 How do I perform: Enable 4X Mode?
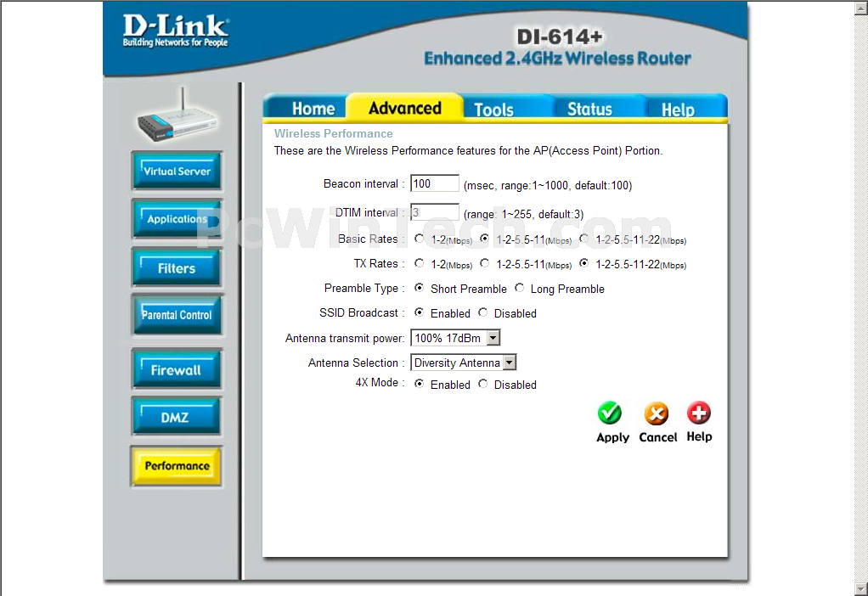pyautogui.click(x=419, y=384)
